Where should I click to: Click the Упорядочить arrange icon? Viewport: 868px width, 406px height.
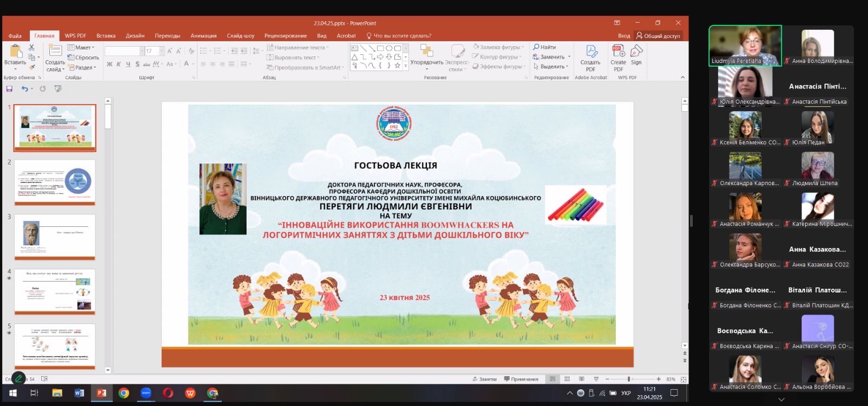coord(426,54)
